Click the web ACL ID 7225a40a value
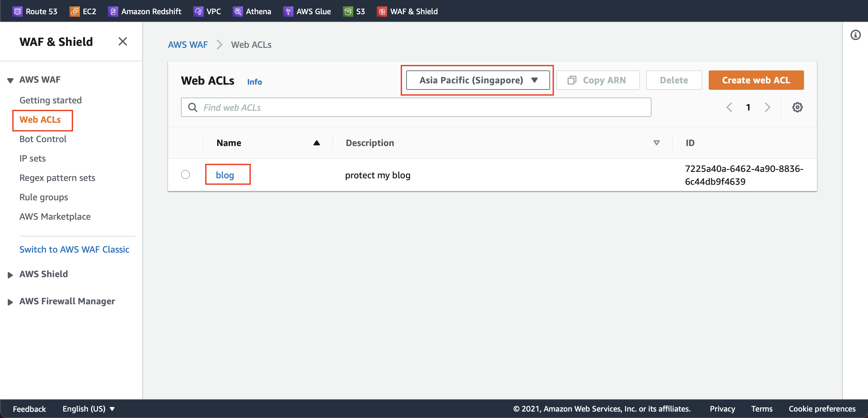The width and height of the screenshot is (868, 418). pyautogui.click(x=744, y=175)
